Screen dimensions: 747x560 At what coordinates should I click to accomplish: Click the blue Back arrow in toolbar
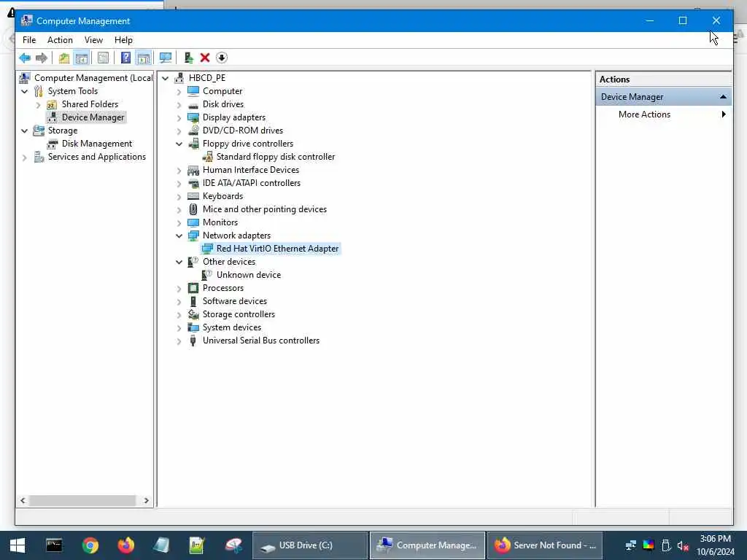pyautogui.click(x=25, y=58)
